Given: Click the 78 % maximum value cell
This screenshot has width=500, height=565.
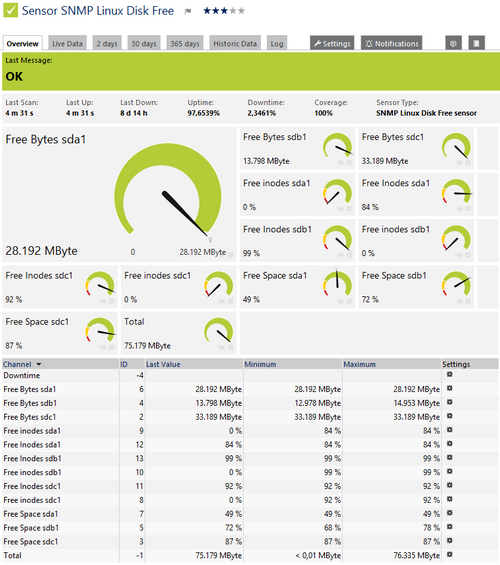Looking at the screenshot, I should point(432,528).
